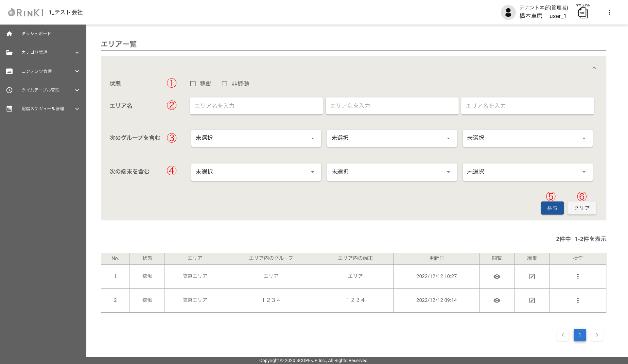The width and height of the screenshot is (628, 364).
Task: Click the クリア button
Action: pyautogui.click(x=581, y=208)
